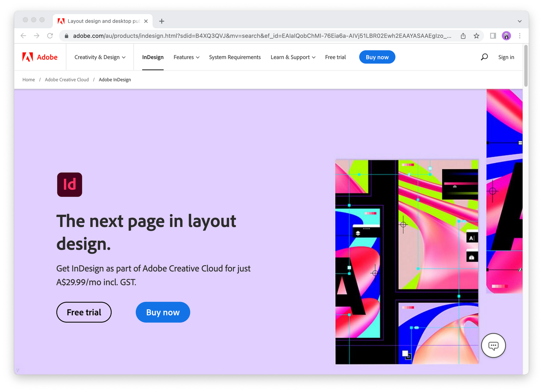Open the chat support bubble icon
Viewport: 543px width, 392px height.
[493, 345]
